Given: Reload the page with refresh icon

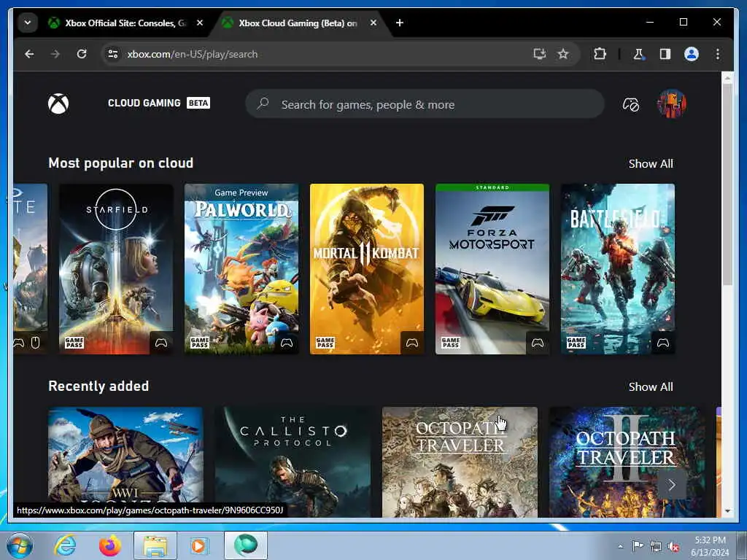Looking at the screenshot, I should pyautogui.click(x=82, y=54).
